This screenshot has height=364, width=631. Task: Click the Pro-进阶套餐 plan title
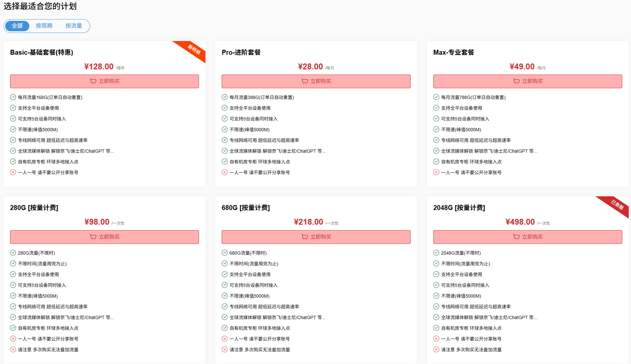pyautogui.click(x=241, y=52)
